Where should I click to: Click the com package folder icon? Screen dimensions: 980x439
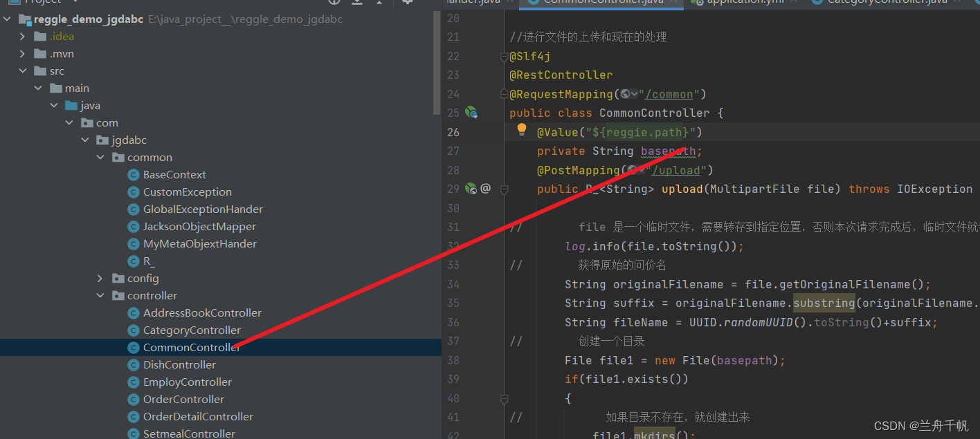coord(87,123)
